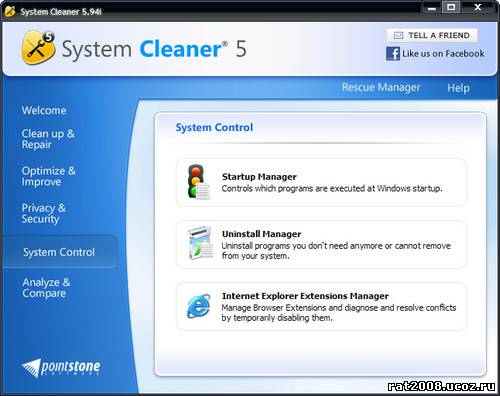Click the System Cleaner wrench logo

click(x=38, y=48)
